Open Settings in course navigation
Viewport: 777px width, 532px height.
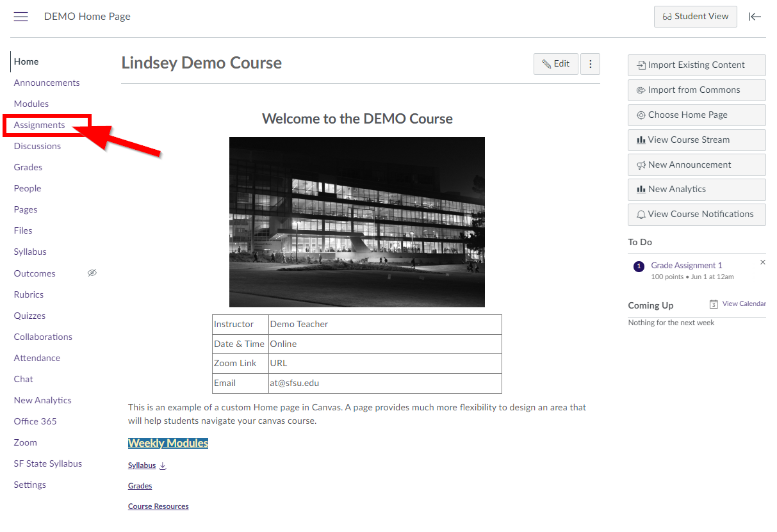30,485
